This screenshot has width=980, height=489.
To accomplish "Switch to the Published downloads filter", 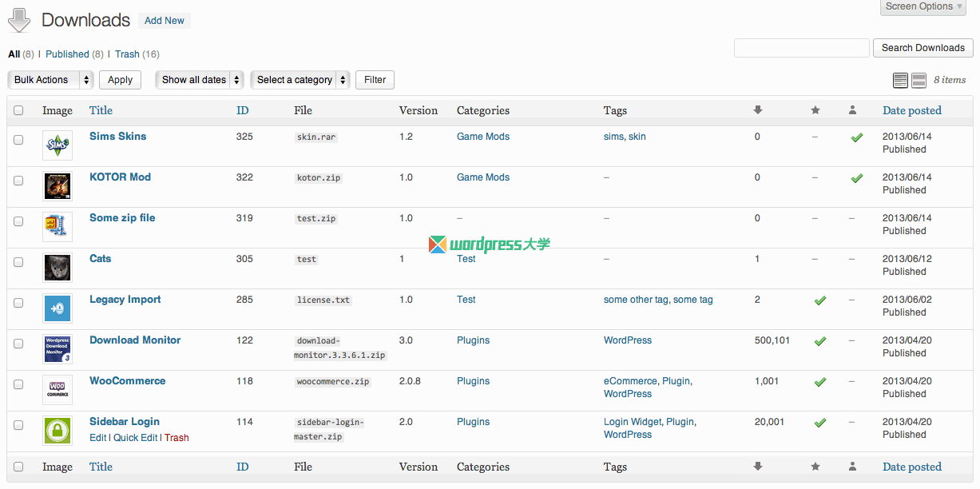I will 68,54.
